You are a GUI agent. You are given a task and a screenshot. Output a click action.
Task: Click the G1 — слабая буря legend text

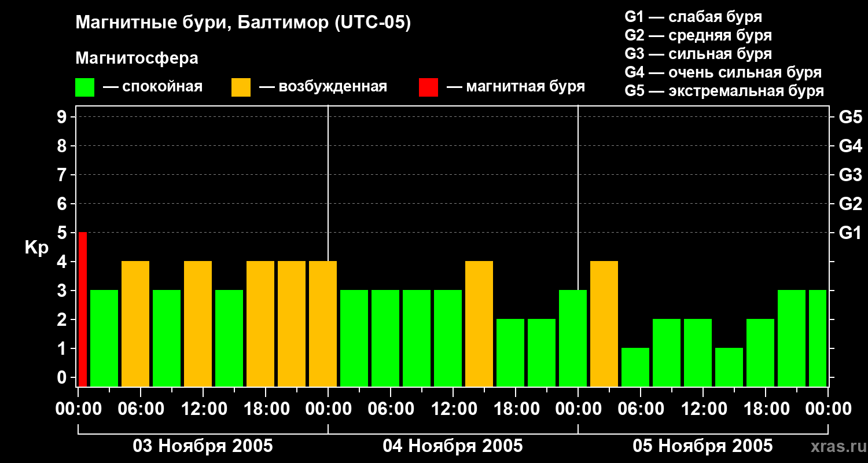[x=693, y=17]
